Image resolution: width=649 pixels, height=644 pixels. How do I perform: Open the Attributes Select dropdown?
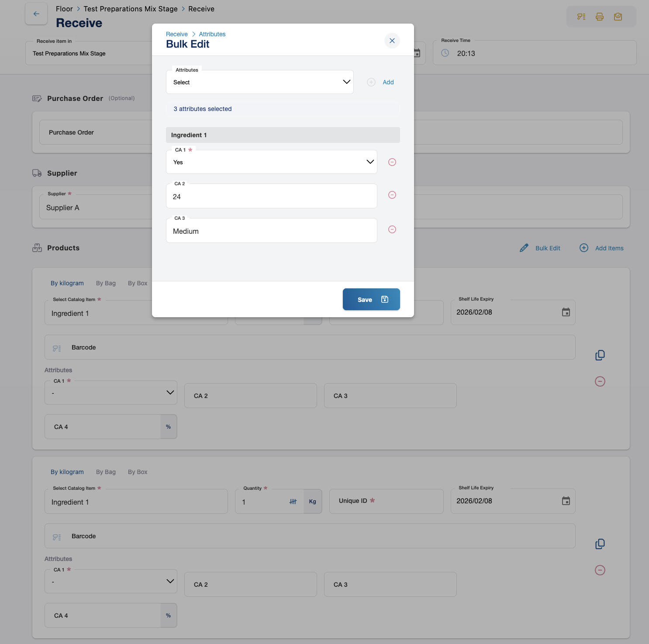click(259, 82)
